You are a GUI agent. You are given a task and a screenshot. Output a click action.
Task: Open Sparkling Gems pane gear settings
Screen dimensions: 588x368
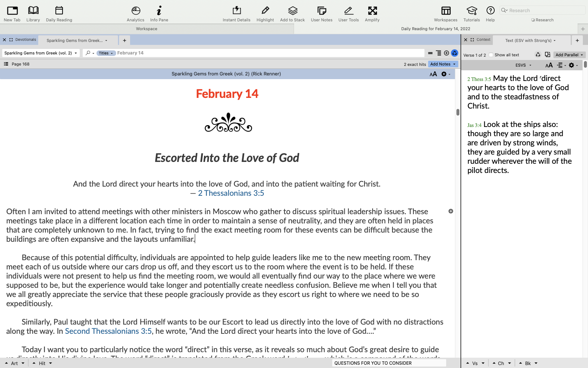pos(445,74)
